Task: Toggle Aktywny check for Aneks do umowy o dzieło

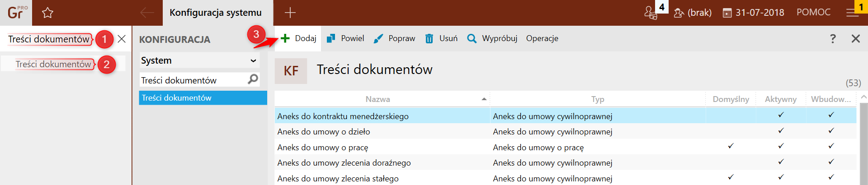Action: click(781, 131)
